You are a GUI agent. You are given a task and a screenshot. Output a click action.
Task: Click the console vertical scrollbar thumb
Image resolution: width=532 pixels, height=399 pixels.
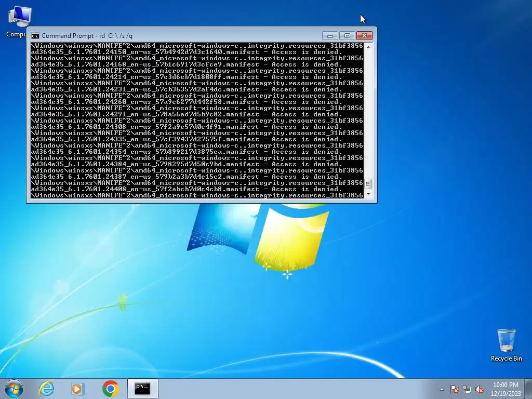click(x=368, y=184)
